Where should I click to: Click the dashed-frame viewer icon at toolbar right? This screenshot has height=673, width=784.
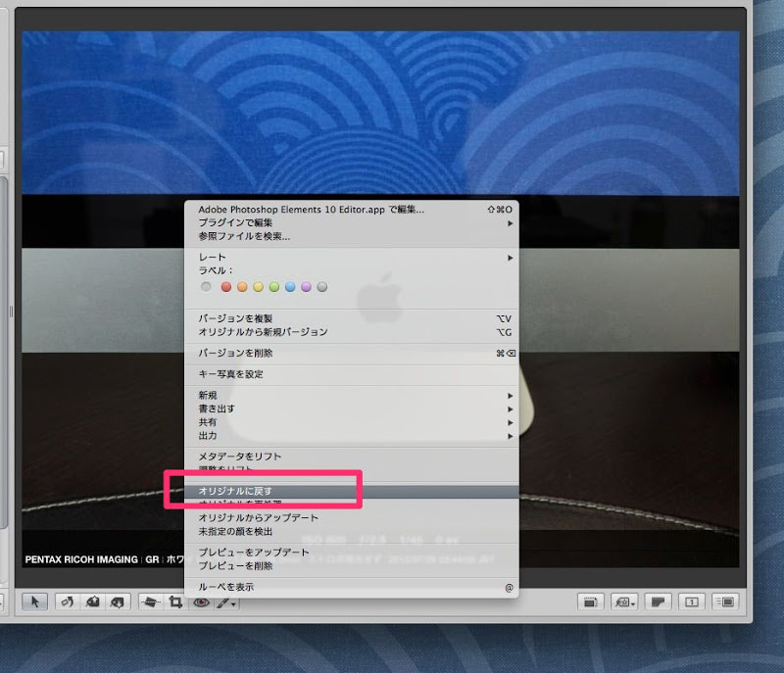[591, 602]
